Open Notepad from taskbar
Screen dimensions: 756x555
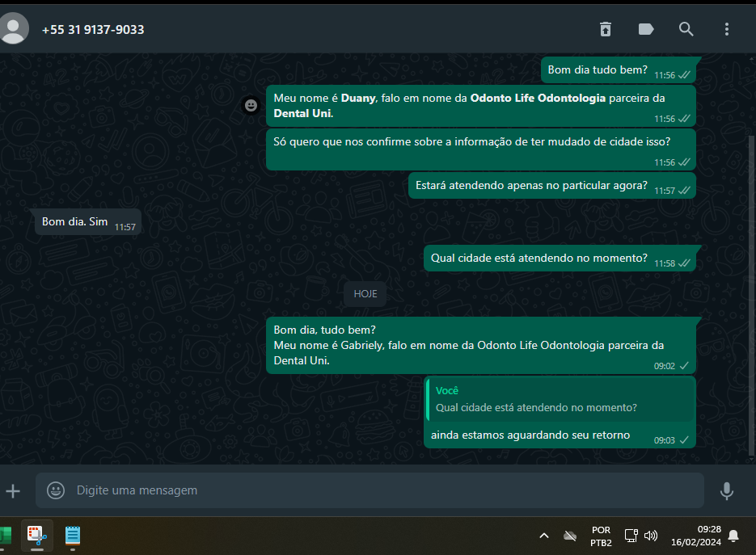[x=73, y=536]
